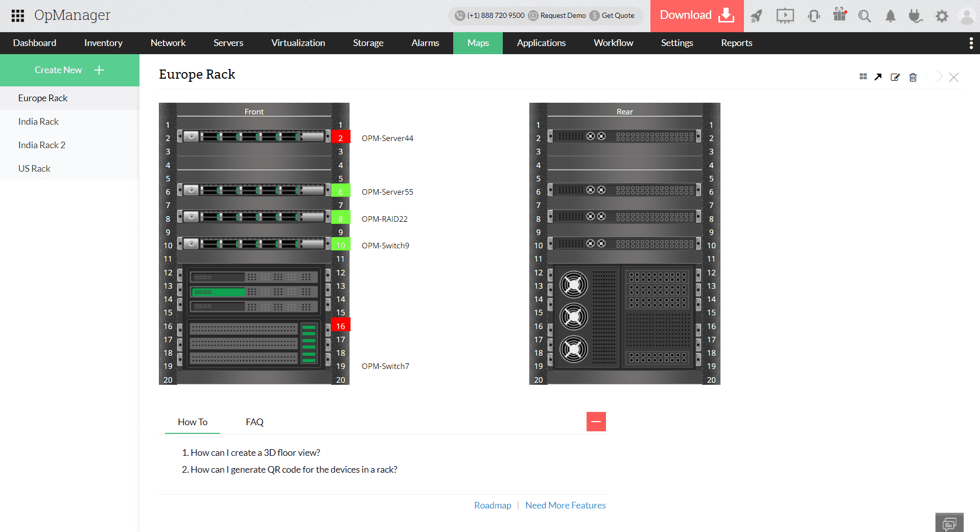The height and width of the screenshot is (532, 980).
Task: Click the Download button
Action: click(697, 16)
